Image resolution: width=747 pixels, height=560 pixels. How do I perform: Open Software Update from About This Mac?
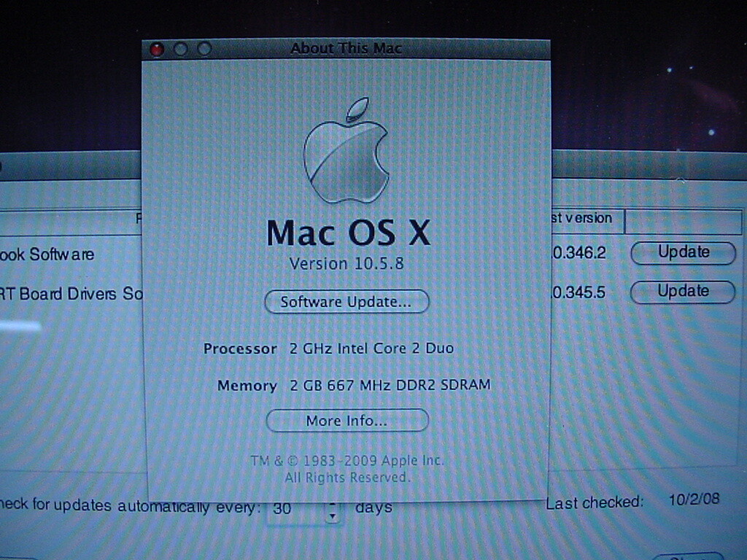click(347, 302)
